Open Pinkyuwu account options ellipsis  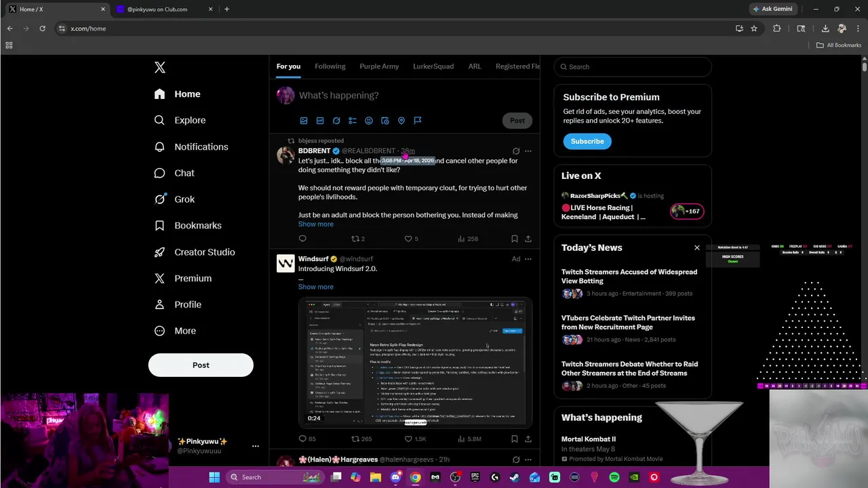pyautogui.click(x=256, y=446)
